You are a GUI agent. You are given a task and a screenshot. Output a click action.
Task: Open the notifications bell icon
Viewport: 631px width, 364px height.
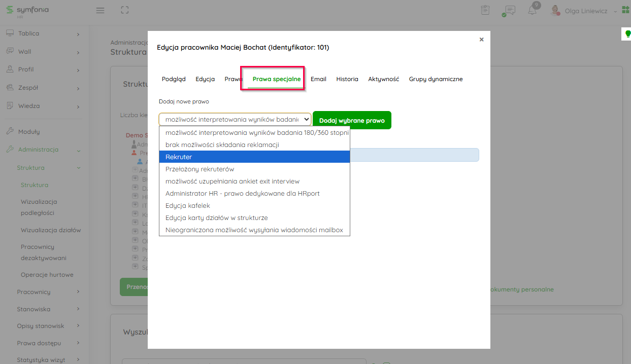click(532, 11)
